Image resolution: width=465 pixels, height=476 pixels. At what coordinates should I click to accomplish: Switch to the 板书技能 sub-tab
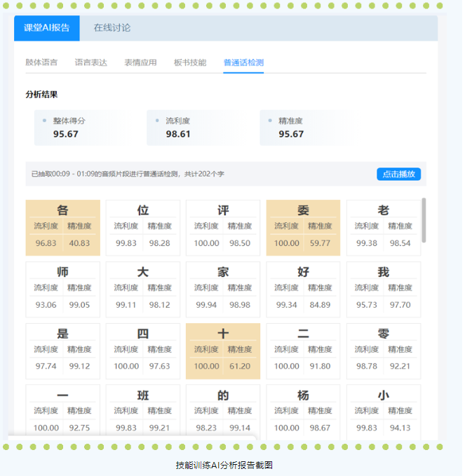point(190,62)
